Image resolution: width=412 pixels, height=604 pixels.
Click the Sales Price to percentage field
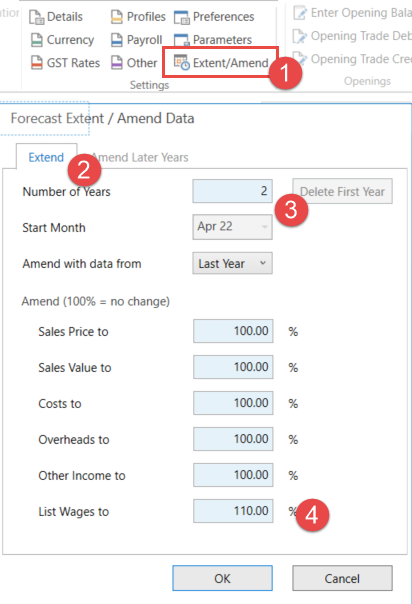pyautogui.click(x=233, y=331)
